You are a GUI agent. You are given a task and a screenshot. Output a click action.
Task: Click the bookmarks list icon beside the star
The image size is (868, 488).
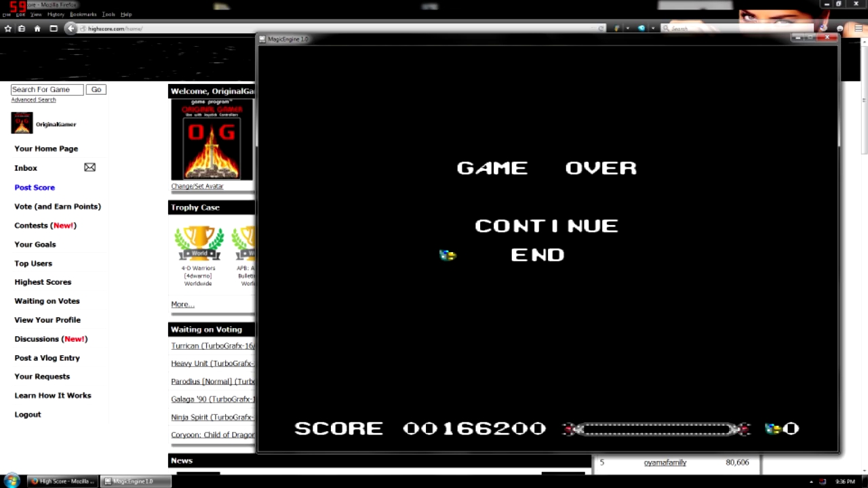22,28
